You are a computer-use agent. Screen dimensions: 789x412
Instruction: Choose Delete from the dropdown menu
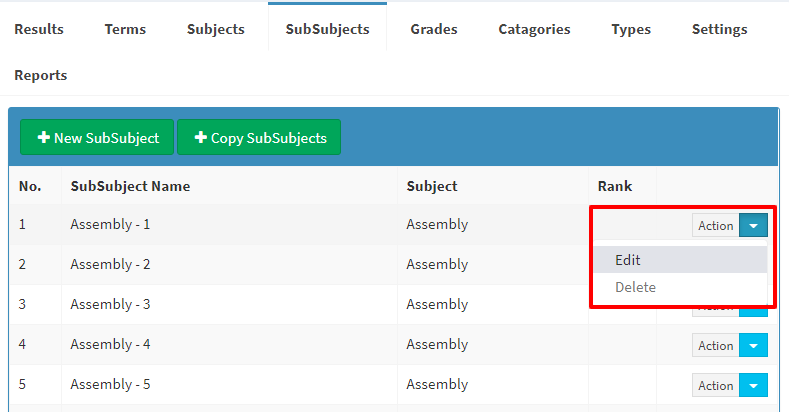click(x=635, y=287)
